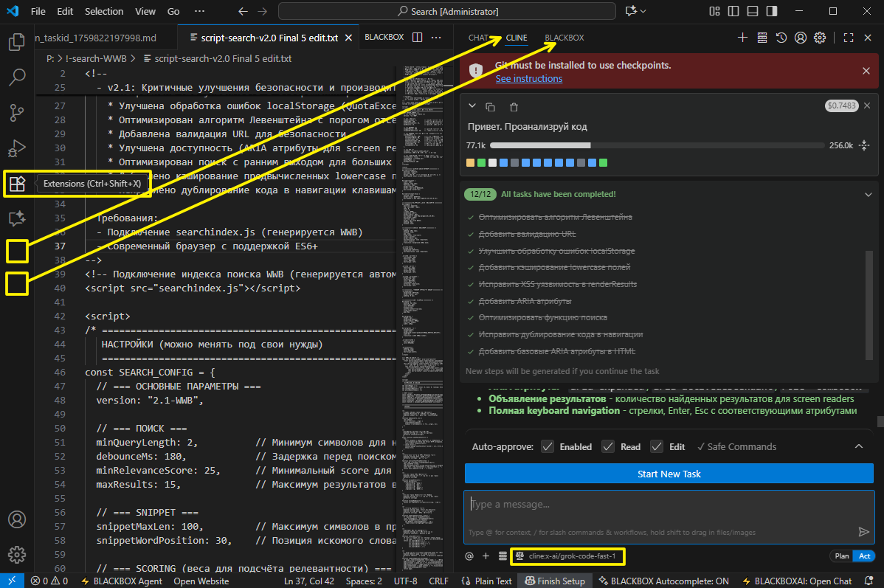884x588 pixels.
Task: Click the VS Code logo icon
Action: point(13,11)
